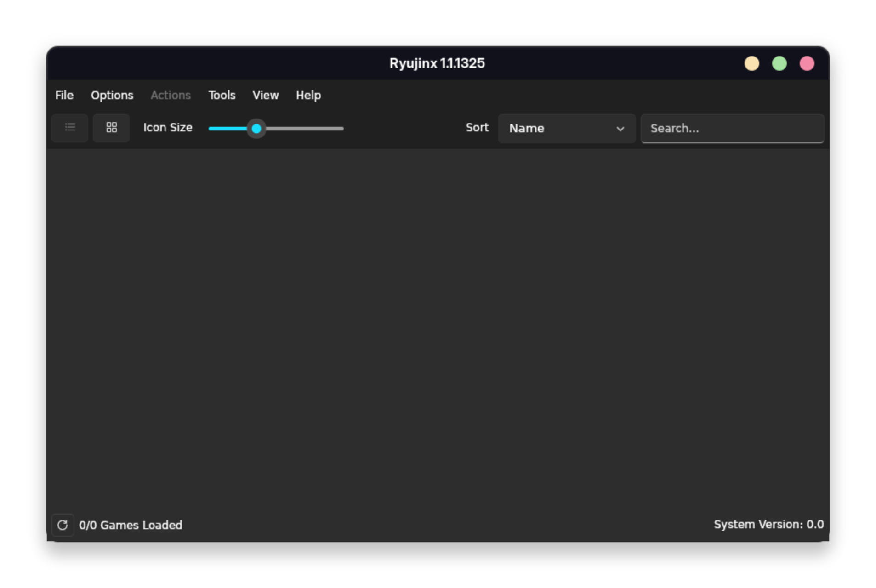Click the green window control dot
The width and height of the screenshot is (876, 588).
779,63
